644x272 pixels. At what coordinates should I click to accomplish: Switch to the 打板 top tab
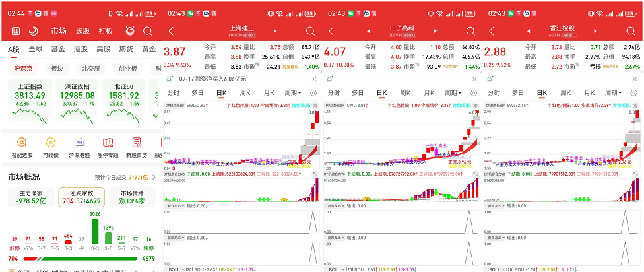pyautogui.click(x=106, y=31)
